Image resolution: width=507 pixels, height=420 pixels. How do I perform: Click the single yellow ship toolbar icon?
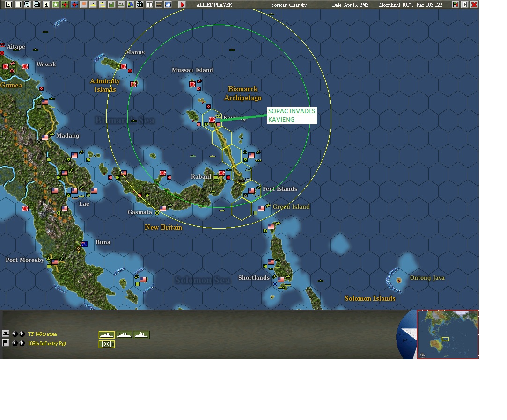click(x=93, y=5)
